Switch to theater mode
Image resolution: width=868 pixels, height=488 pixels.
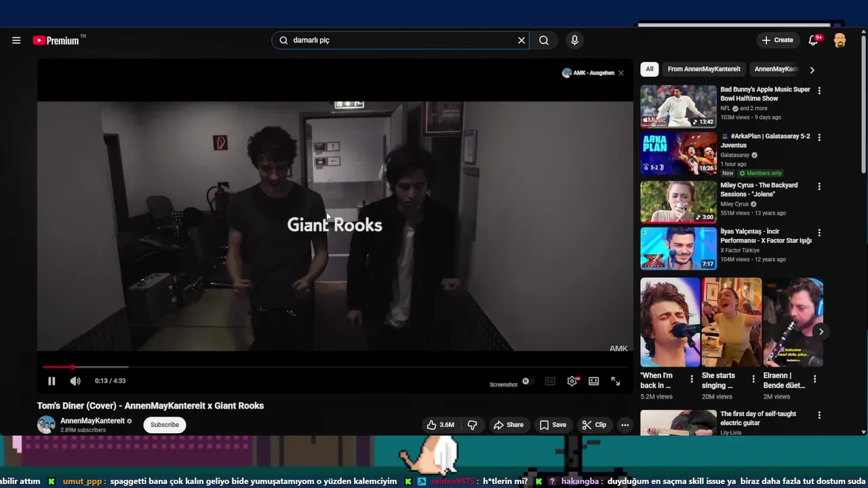[x=594, y=381]
